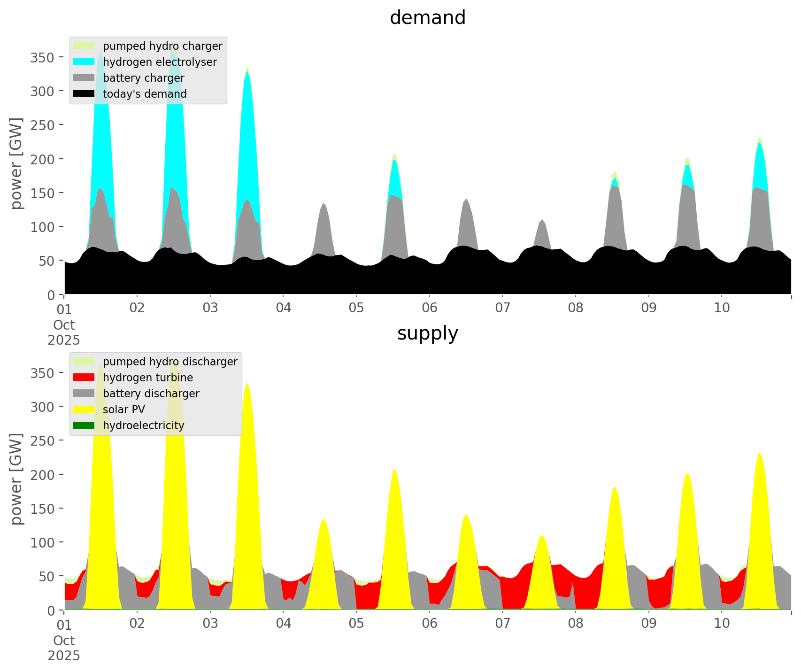Click the '10' date tick on demand chart

[x=722, y=308]
